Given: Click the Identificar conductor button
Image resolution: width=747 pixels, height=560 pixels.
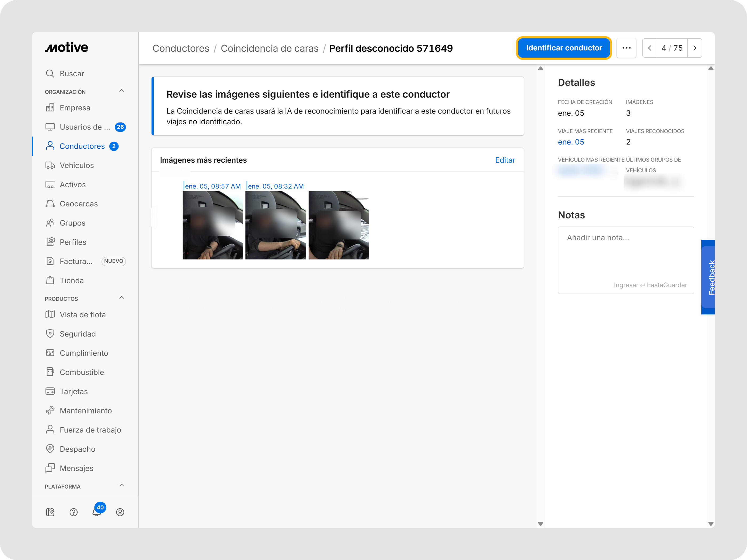Looking at the screenshot, I should coord(564,47).
